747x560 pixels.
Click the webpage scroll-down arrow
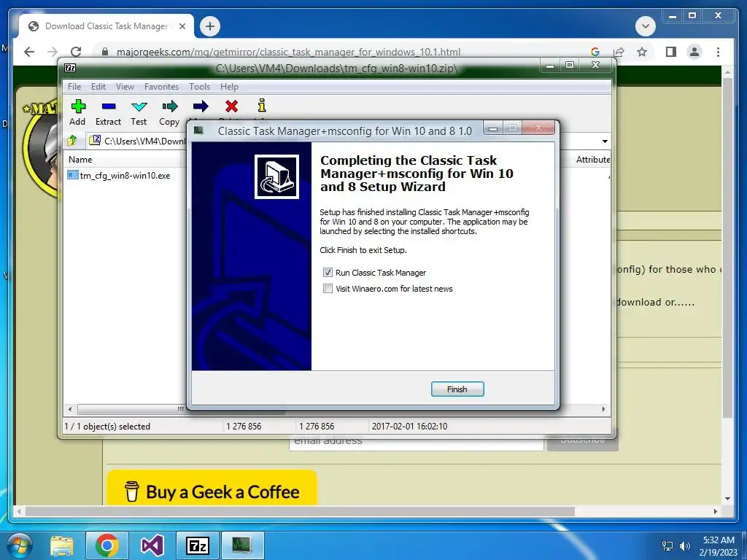click(x=727, y=499)
